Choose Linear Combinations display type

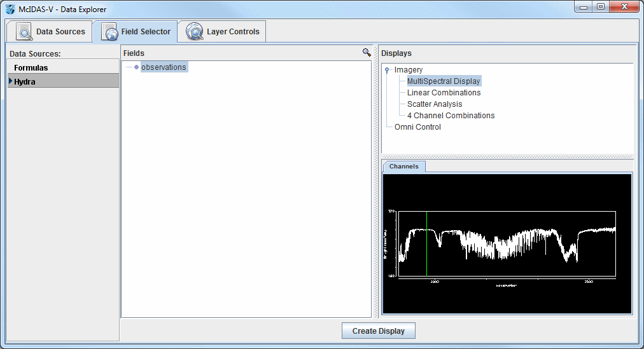[444, 93]
